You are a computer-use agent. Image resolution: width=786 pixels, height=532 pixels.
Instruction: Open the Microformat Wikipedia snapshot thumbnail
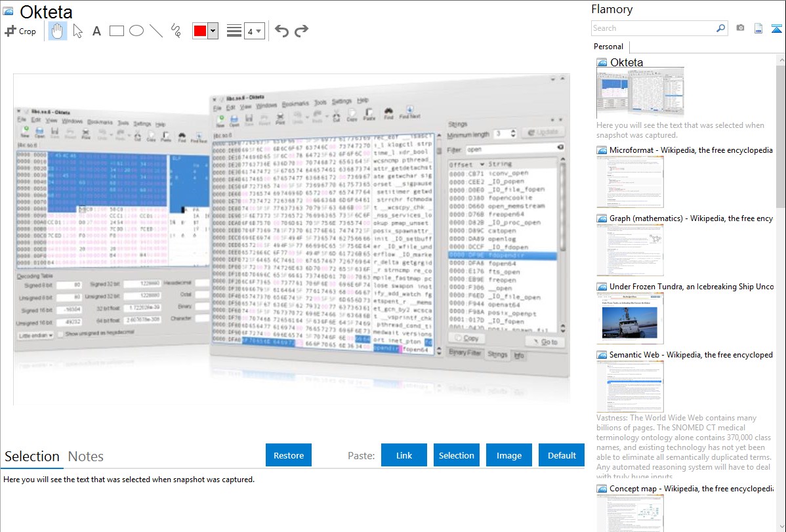630,182
